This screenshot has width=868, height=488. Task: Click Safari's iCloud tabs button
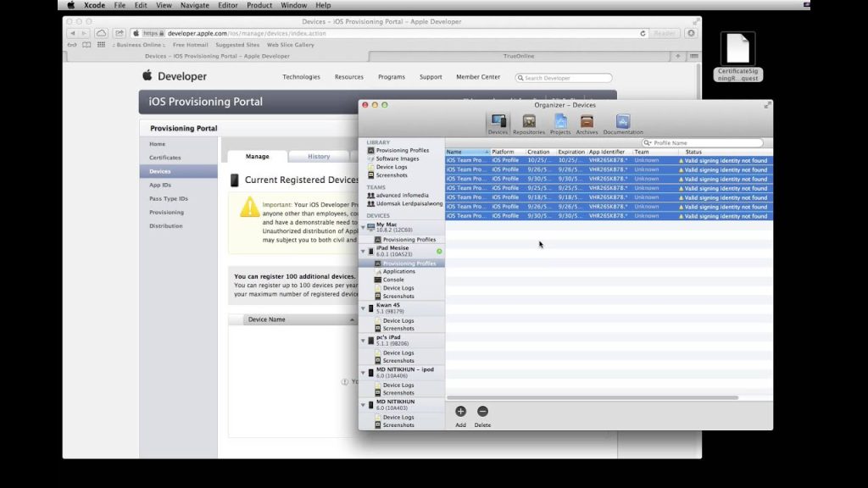point(101,33)
